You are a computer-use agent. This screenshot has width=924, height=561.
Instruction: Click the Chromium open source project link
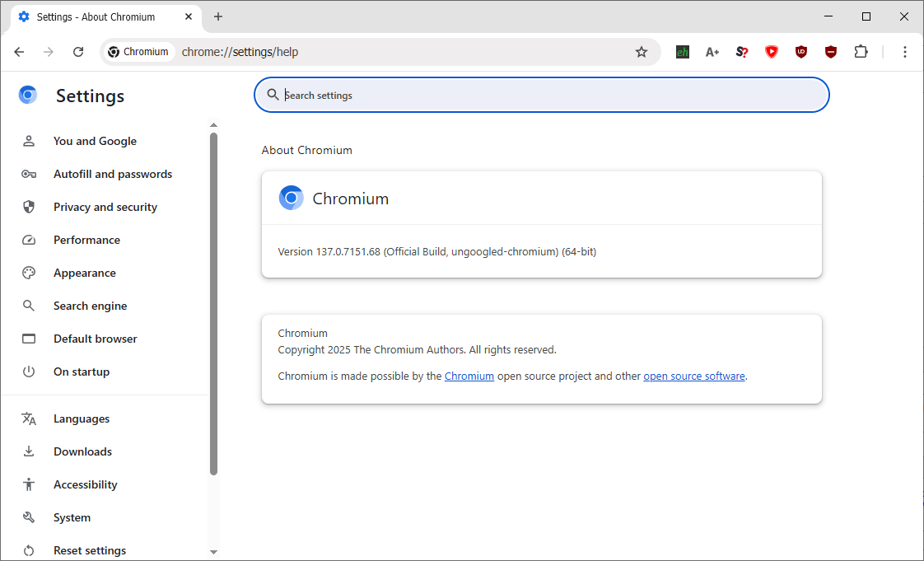[x=469, y=376]
